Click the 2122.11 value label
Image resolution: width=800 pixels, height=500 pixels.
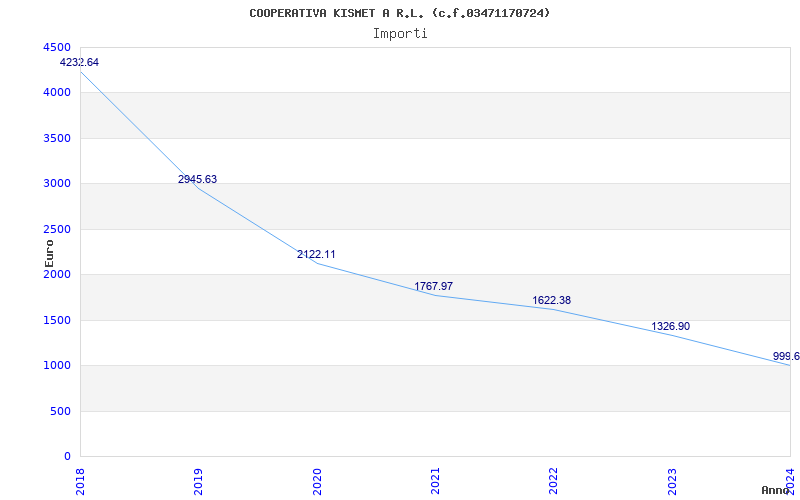316,254
